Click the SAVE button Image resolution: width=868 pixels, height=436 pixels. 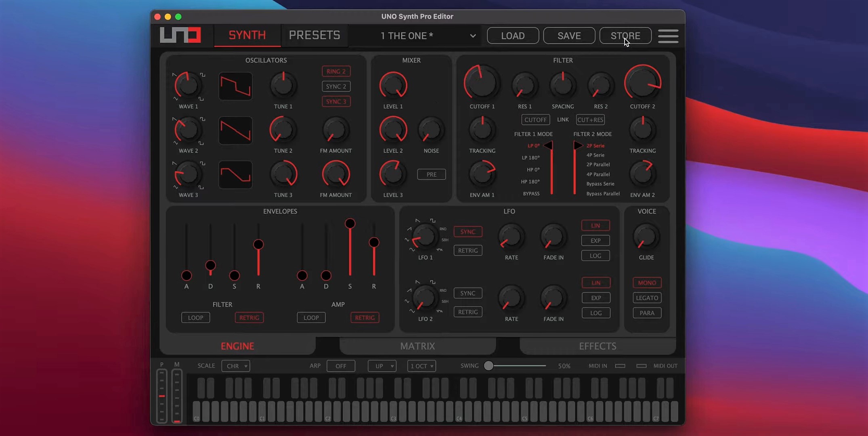click(569, 36)
